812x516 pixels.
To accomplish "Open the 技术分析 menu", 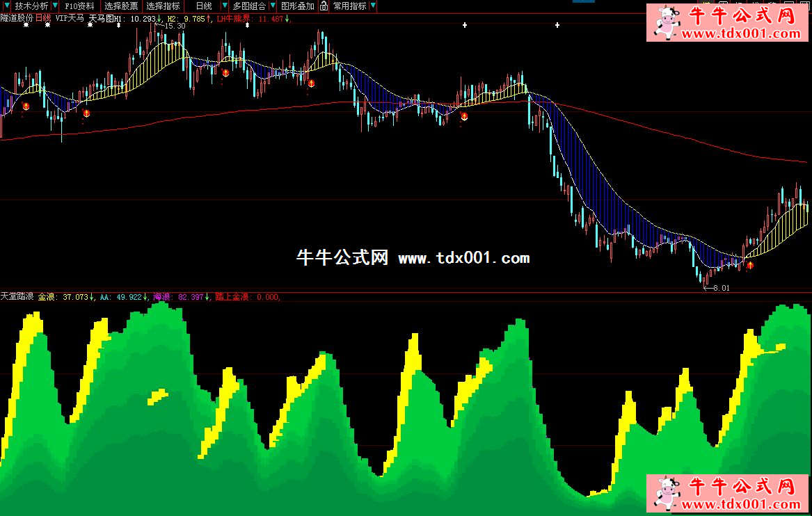I will pyautogui.click(x=31, y=6).
